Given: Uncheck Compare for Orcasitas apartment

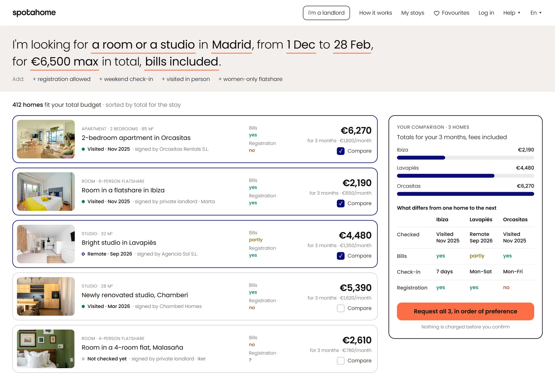Looking at the screenshot, I should 341,151.
